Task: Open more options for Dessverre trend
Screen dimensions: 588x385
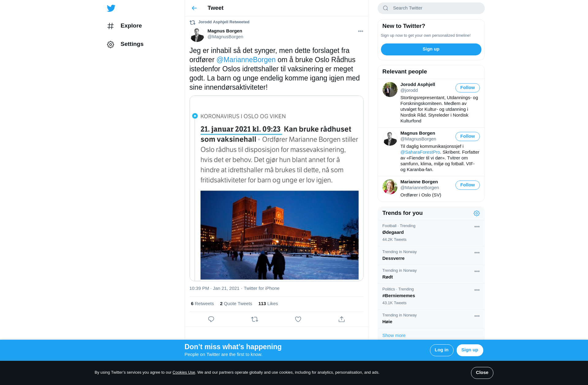Action: click(x=477, y=253)
